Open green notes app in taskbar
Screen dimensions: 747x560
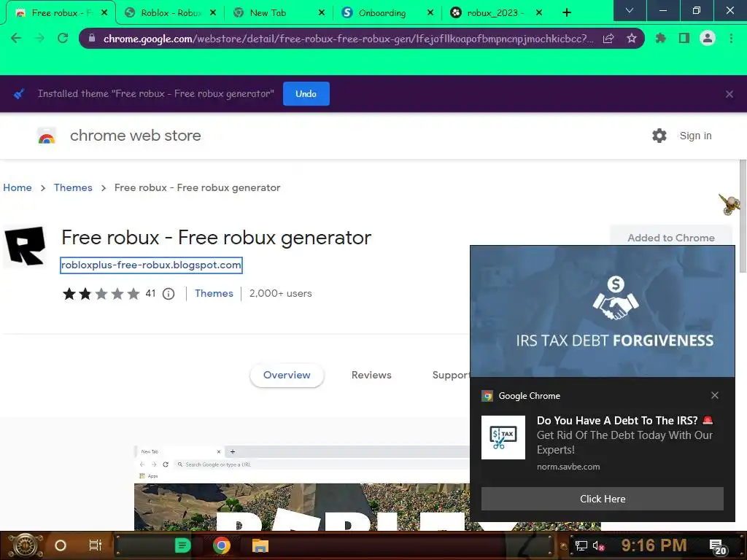click(182, 545)
